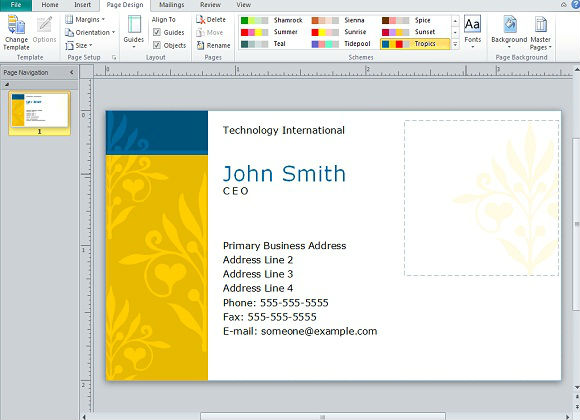This screenshot has height=420, width=580.
Task: Open the page Size dropdown
Action: [x=79, y=46]
